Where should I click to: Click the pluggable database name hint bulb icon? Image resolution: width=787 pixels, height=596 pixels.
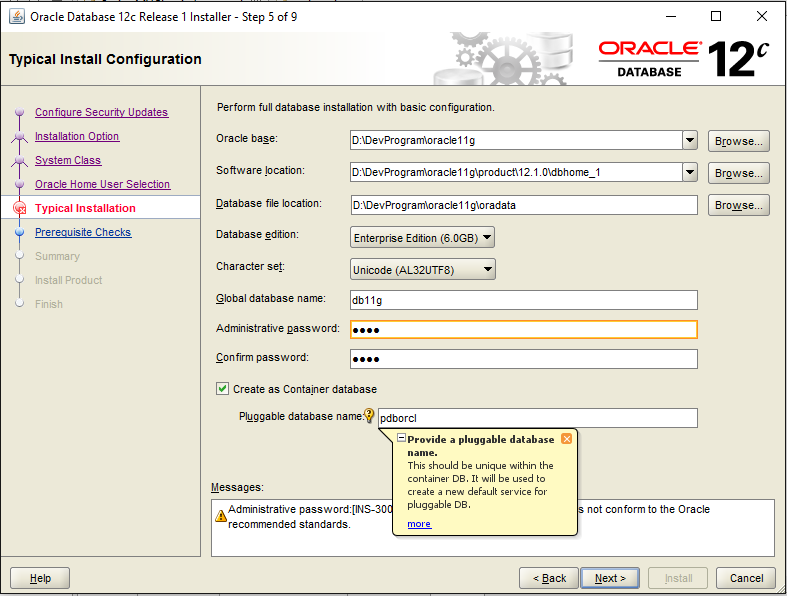369,415
